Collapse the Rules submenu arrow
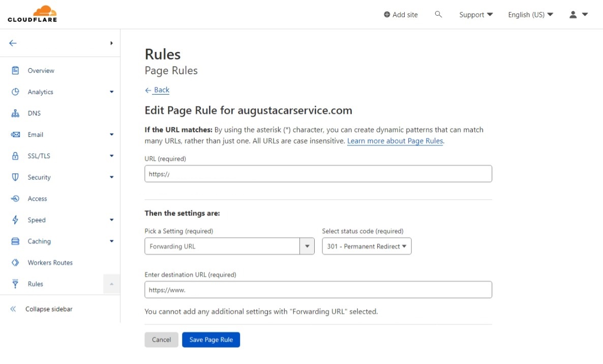The image size is (603, 364). click(111, 284)
